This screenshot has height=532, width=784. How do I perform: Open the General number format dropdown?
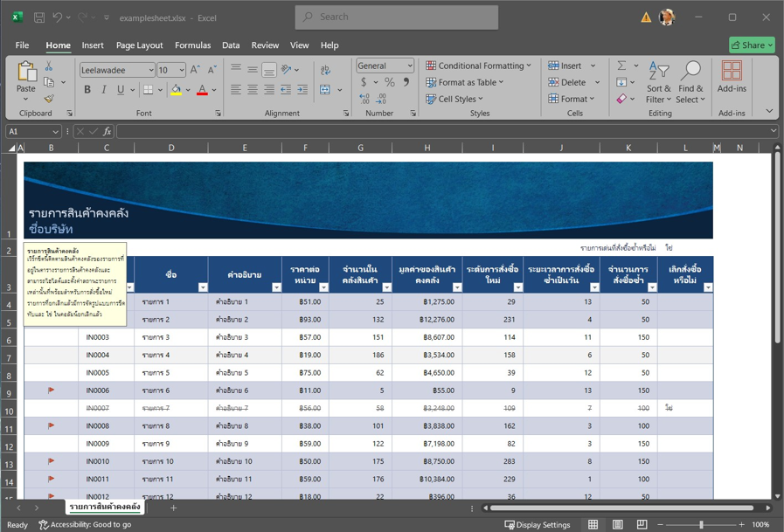click(x=408, y=66)
